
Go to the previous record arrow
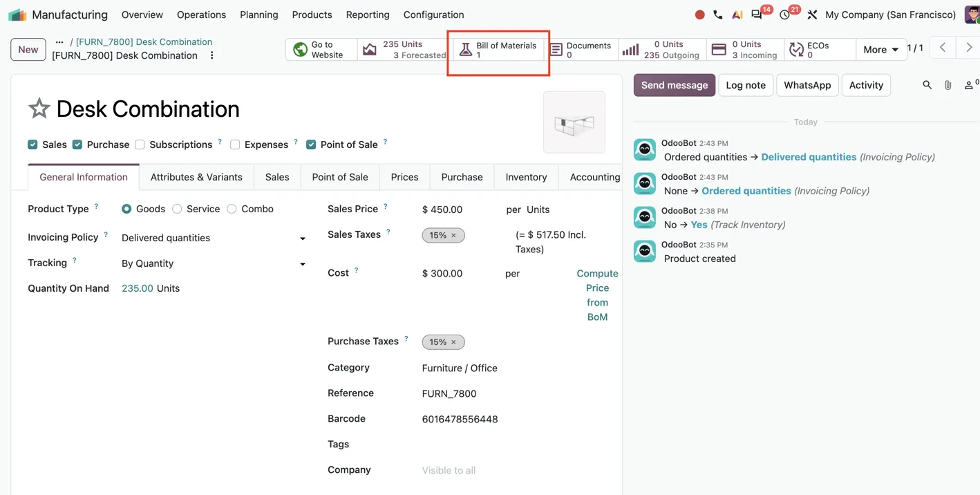(943, 48)
